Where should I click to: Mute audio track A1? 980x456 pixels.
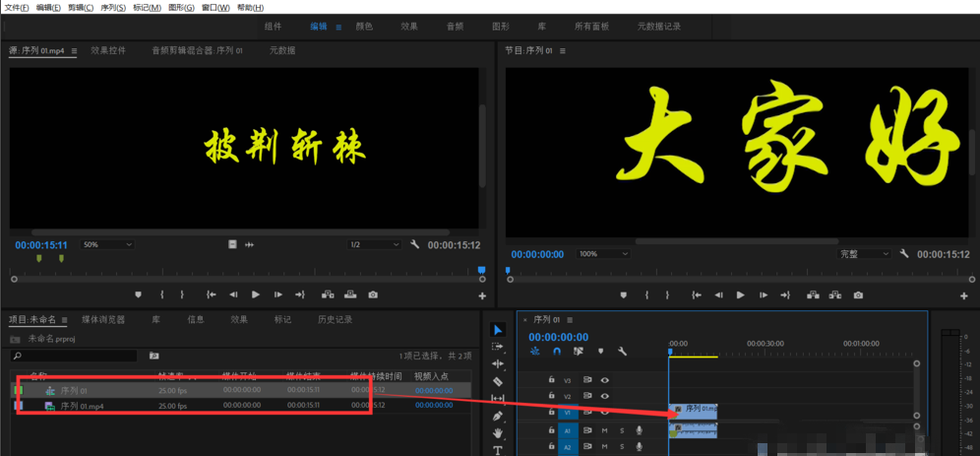[605, 430]
